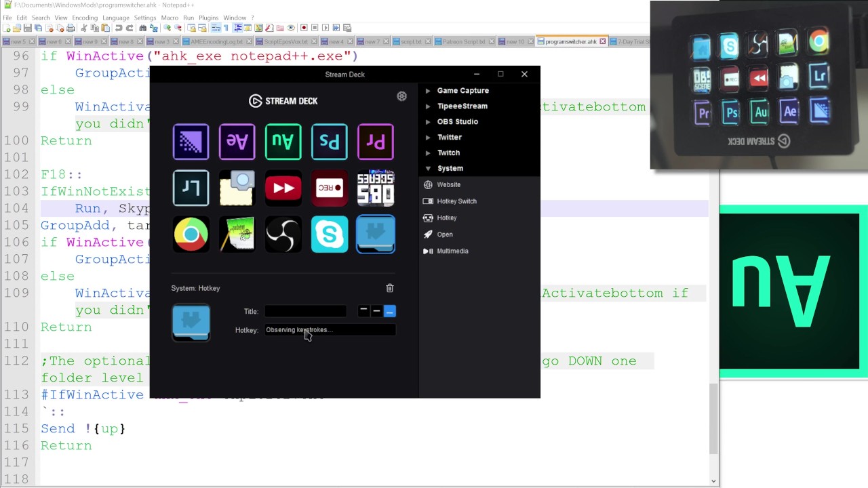Select the Photoshop key in the deck grid
Viewport: 868px width, 488px height.
click(x=329, y=142)
